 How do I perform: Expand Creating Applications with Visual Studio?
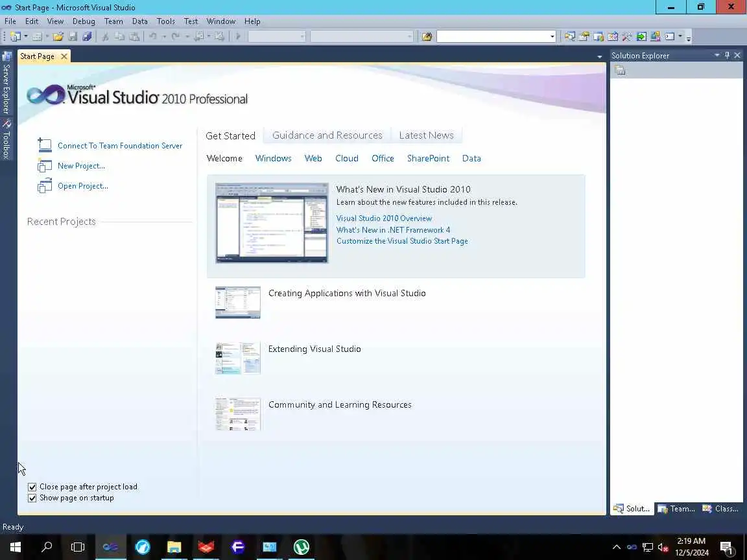(x=347, y=294)
